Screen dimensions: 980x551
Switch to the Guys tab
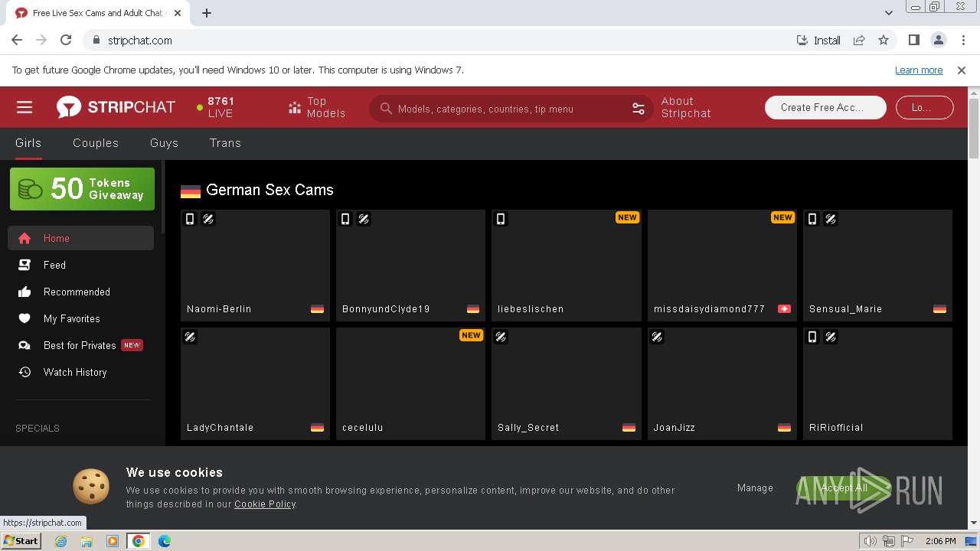(x=164, y=143)
